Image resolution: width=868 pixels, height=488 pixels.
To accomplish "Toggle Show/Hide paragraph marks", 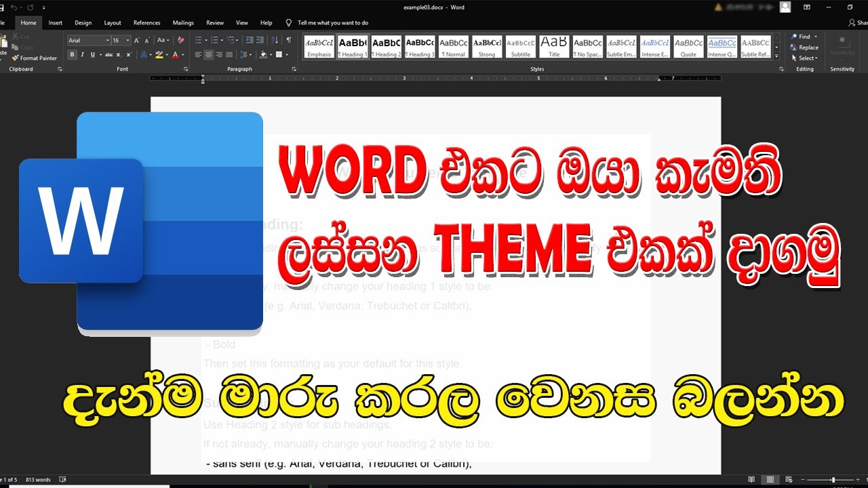I will coord(289,40).
